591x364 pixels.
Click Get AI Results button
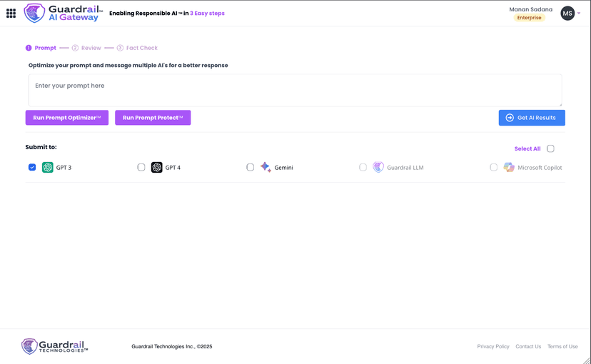532,118
